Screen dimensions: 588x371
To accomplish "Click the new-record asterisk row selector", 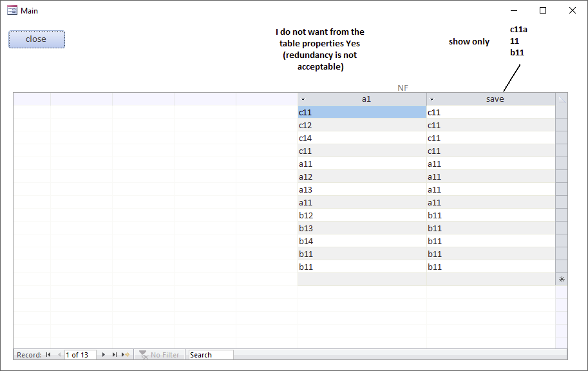I will tap(562, 279).
